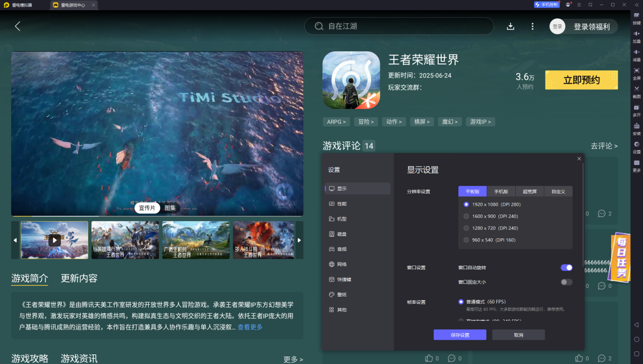The width and height of the screenshot is (643, 364).
Task: Open the download manager icon in header
Action: click(511, 26)
